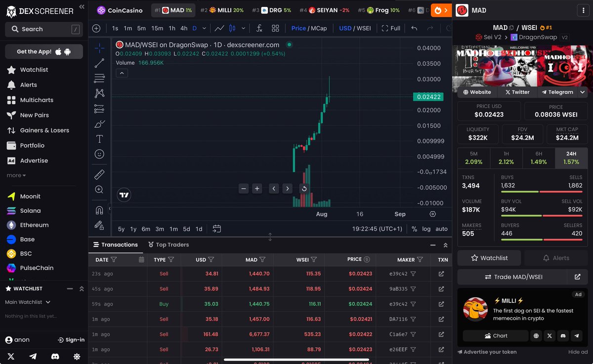Viewport: 593px width, 364px height.
Task: Zoom out chart with minus button
Action: click(x=243, y=188)
